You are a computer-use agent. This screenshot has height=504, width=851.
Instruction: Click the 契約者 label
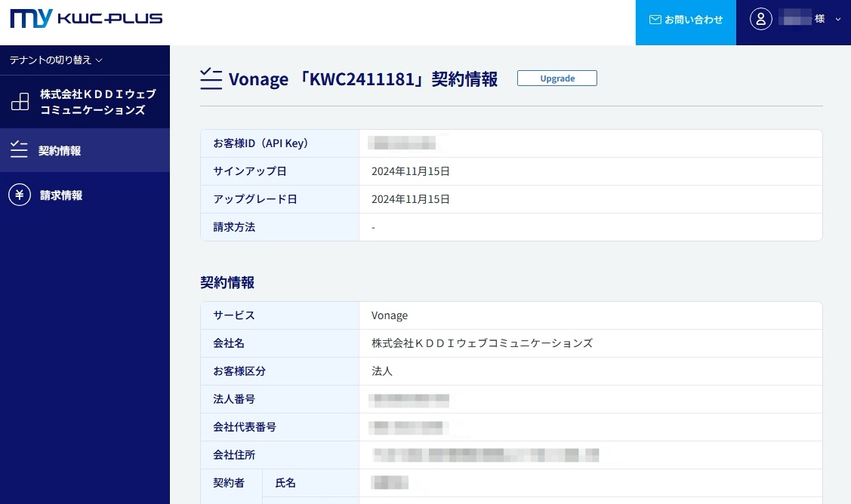[229, 483]
